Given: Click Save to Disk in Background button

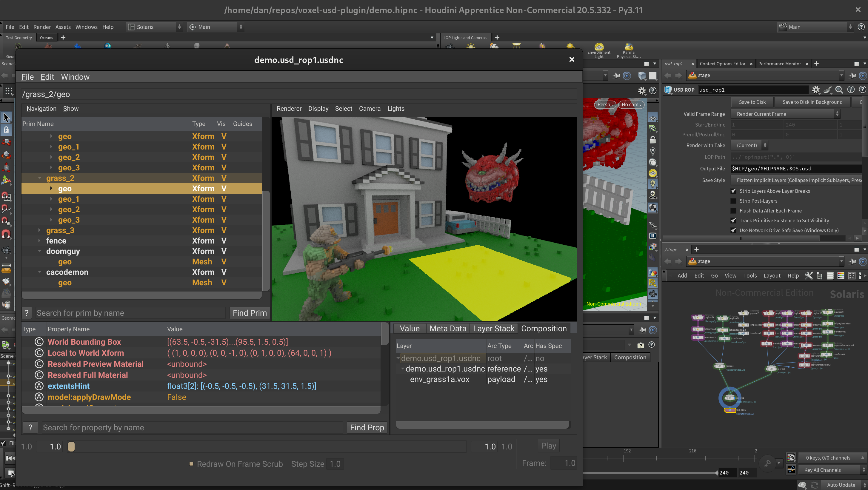Looking at the screenshot, I should pos(812,102).
